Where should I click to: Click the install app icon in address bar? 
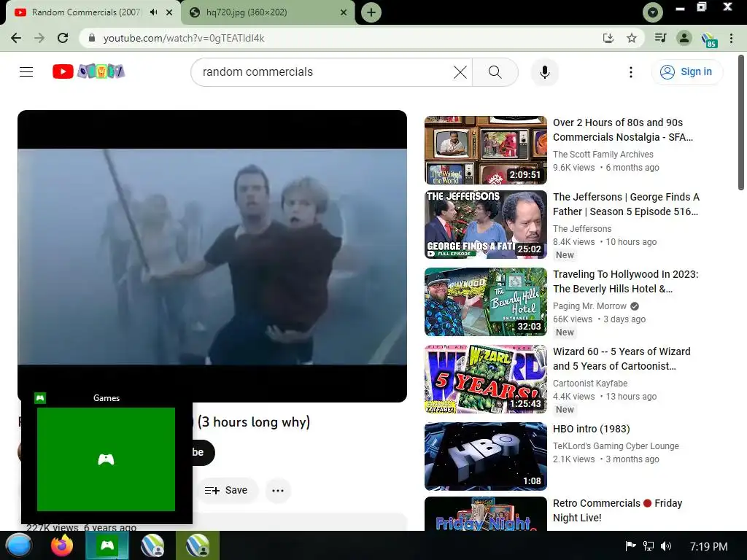click(608, 38)
